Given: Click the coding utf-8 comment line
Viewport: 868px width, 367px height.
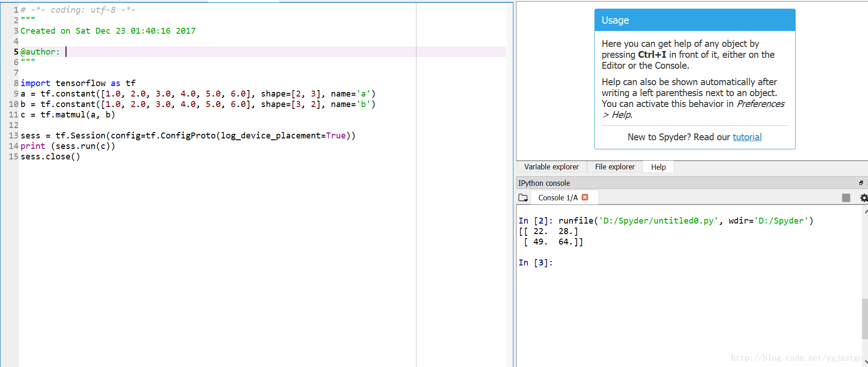Looking at the screenshot, I should [x=78, y=10].
